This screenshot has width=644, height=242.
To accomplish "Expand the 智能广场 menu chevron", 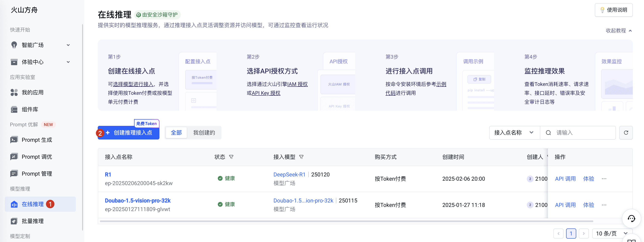I will point(68,45).
